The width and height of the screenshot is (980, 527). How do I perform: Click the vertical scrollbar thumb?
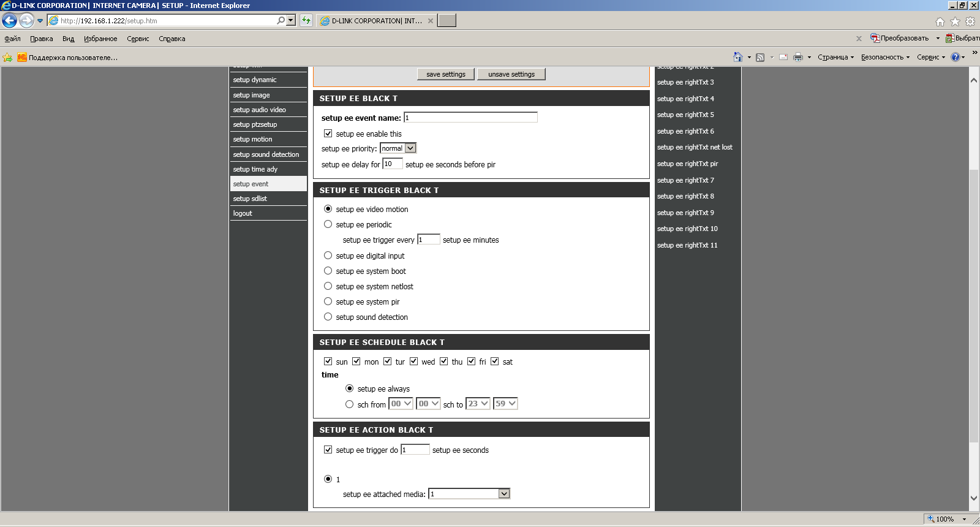click(973, 306)
